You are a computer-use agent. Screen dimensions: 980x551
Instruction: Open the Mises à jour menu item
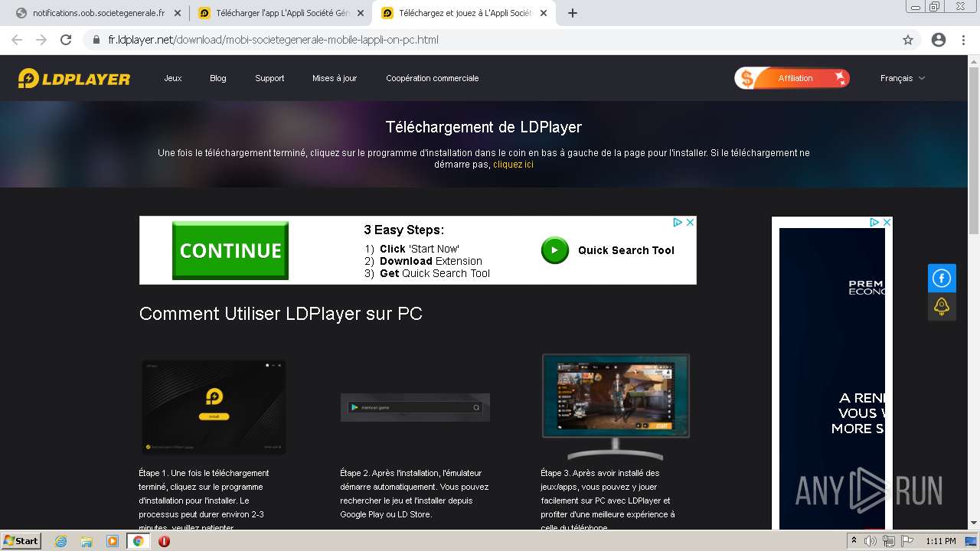coord(335,78)
